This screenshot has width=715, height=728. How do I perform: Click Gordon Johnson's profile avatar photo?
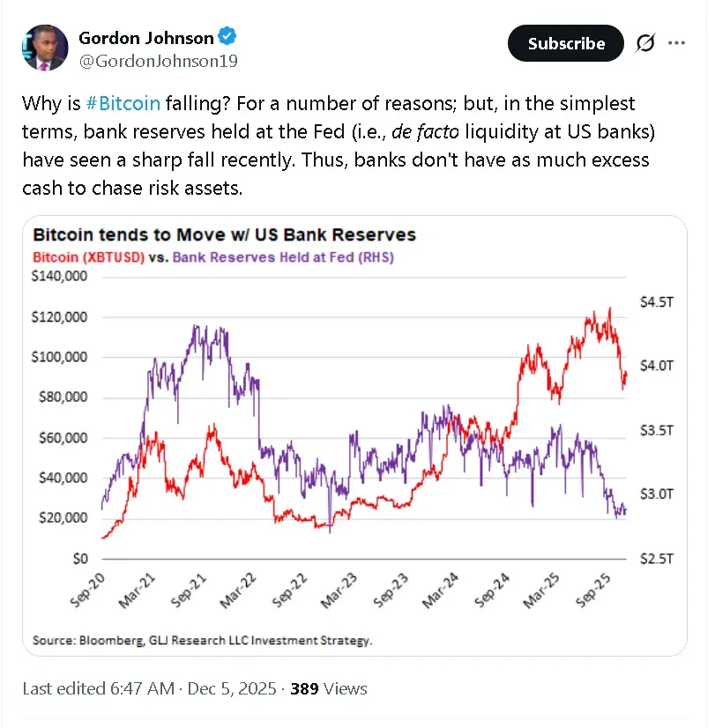point(43,48)
